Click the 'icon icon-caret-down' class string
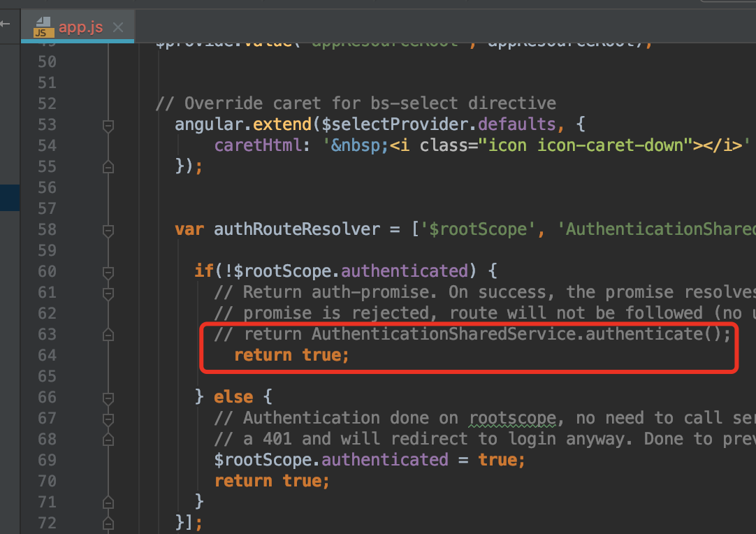This screenshot has height=534, width=756. click(586, 145)
